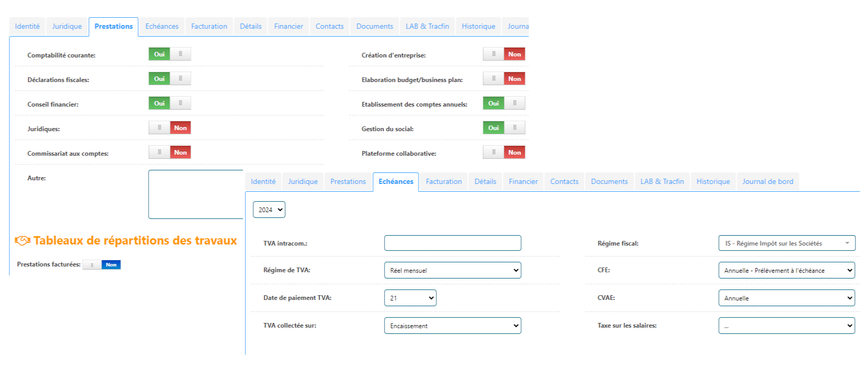Turn on Création d'entreprise toggle
The height and width of the screenshot is (371, 868).
coord(503,54)
